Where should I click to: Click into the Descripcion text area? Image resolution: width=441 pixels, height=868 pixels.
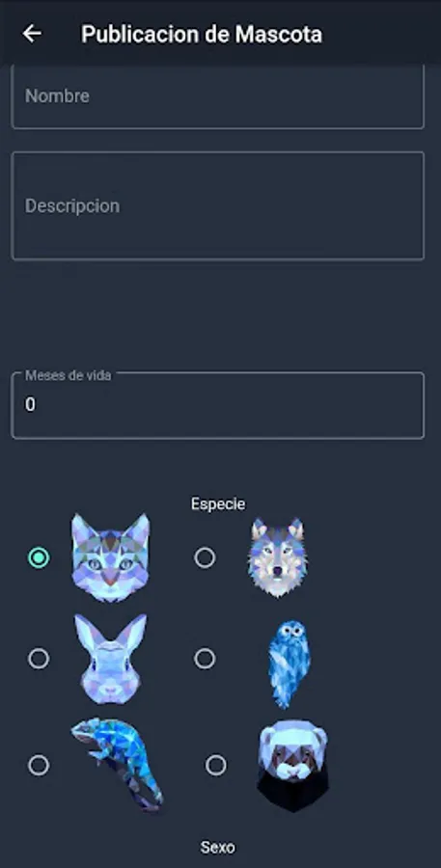pos(218,205)
